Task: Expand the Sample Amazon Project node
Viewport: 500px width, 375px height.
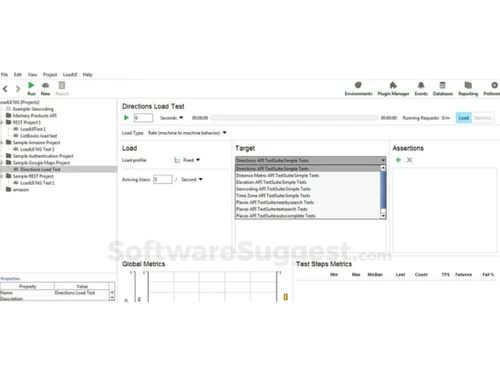Action: click(x=2, y=142)
